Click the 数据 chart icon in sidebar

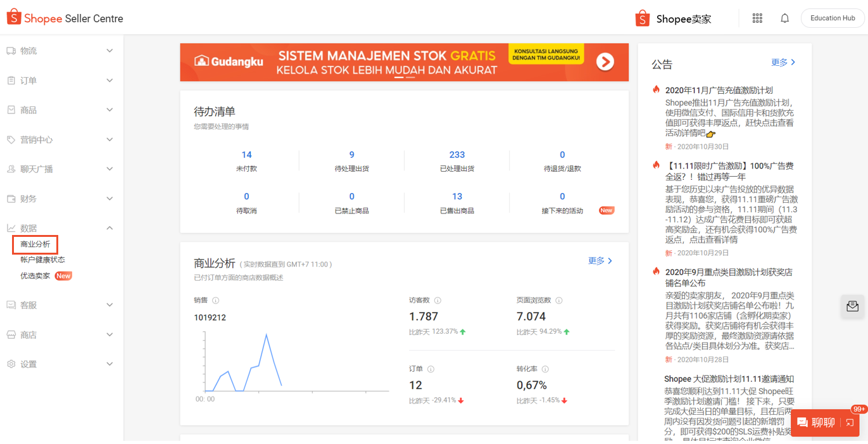11,228
